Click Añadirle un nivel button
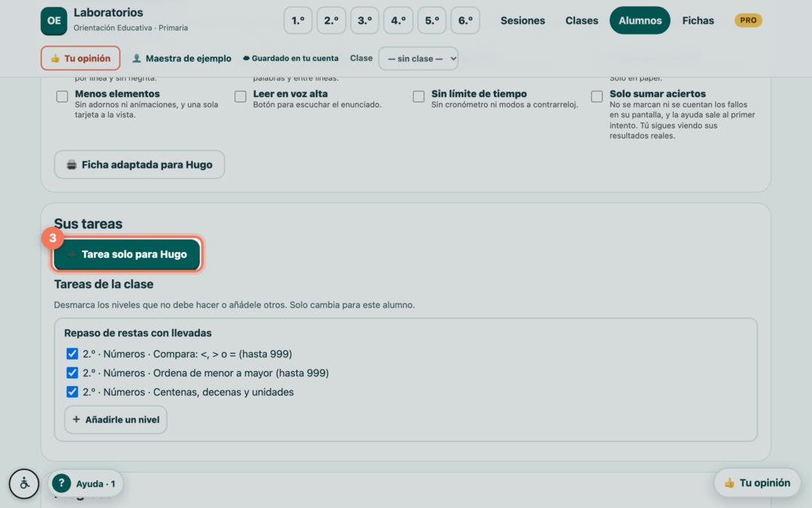The image size is (812, 508). (x=116, y=419)
